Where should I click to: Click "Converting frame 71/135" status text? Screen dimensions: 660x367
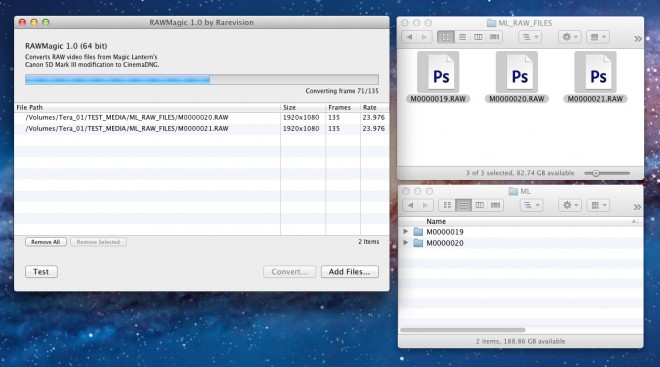(x=342, y=91)
